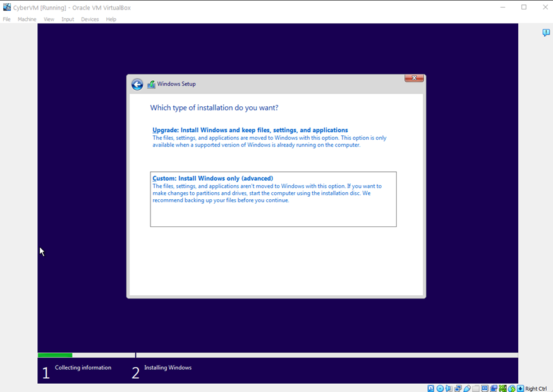Click the shared folders status icon
The image size is (553, 392).
476,388
